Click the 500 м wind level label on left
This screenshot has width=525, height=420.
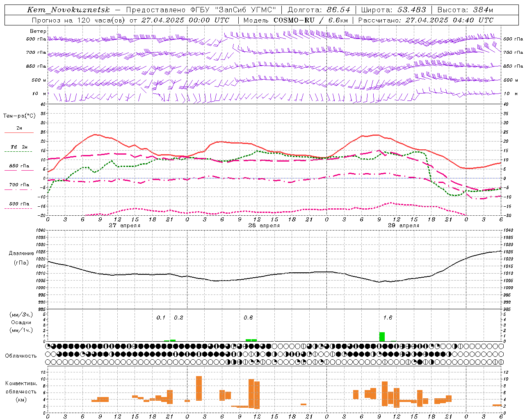(39, 80)
